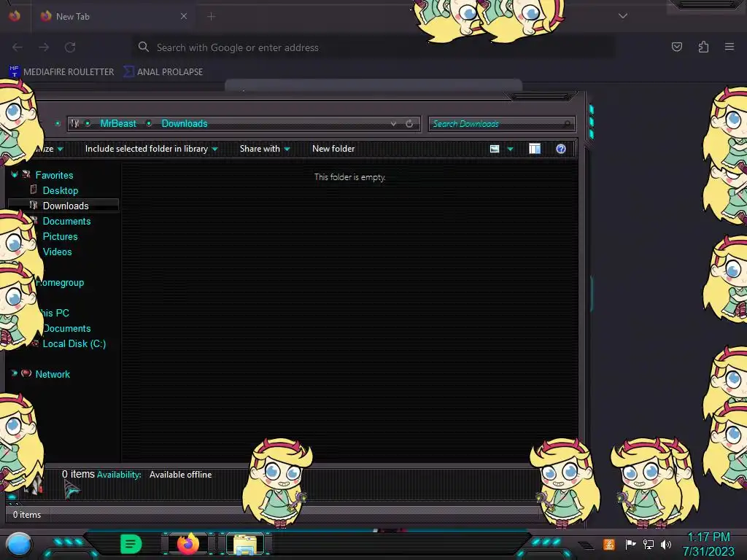Open Include selected folder in library menu
The height and width of the screenshot is (560, 747).
point(152,149)
